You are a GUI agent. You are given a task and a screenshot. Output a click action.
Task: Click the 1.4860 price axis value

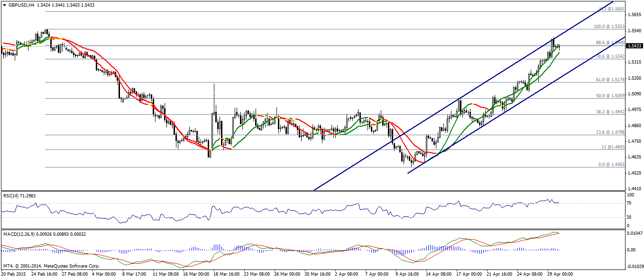click(634, 126)
